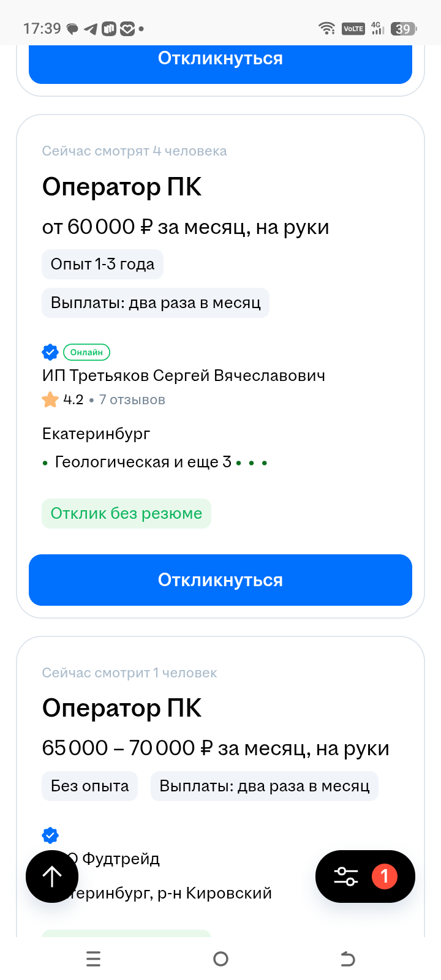Tap verified badge above Фудтрейд employer
441x980 pixels.
(x=50, y=835)
